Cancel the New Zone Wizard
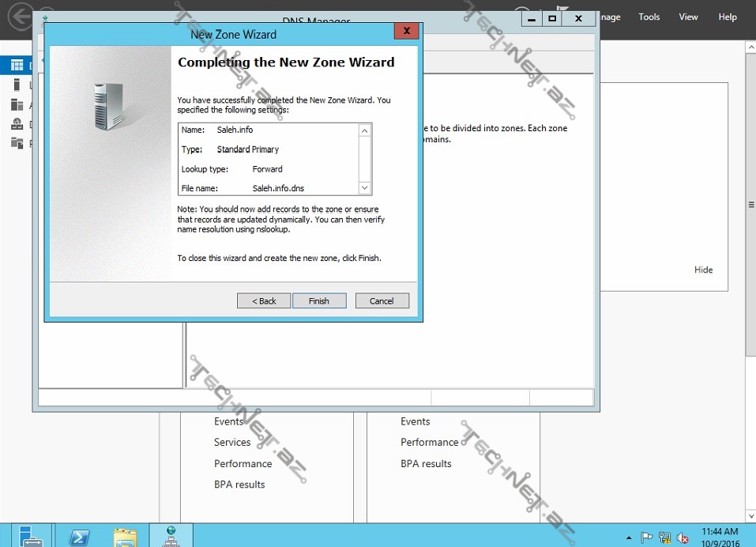Screen dimensions: 756x547 382,300
